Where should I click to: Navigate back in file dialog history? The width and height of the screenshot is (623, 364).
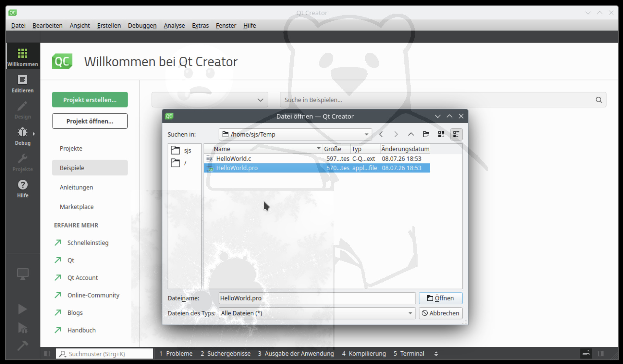pyautogui.click(x=381, y=134)
